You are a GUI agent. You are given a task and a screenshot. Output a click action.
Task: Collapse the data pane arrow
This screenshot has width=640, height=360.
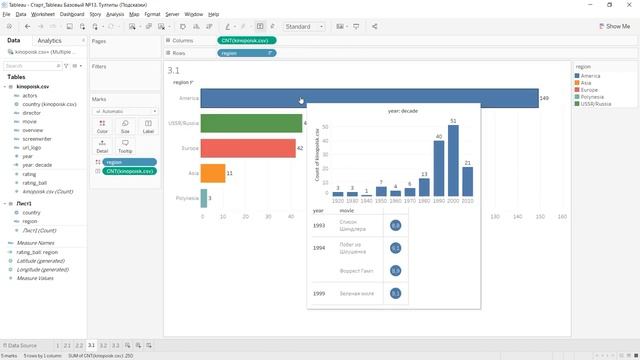pos(83,40)
